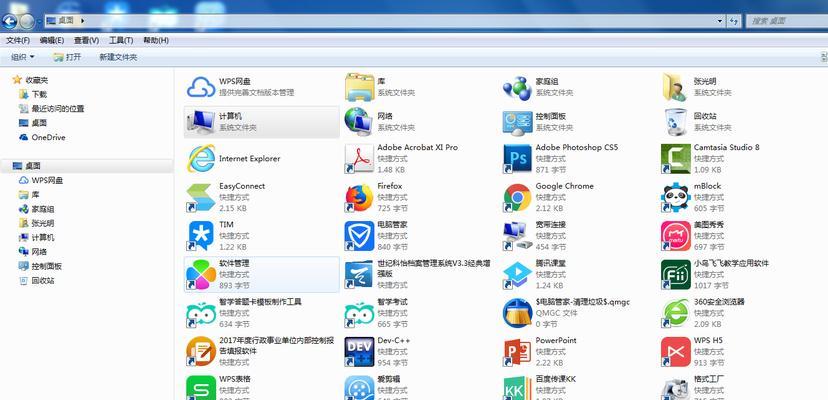Open the 查看(V) menu
Image resolution: width=828 pixels, height=400 pixels.
pos(86,41)
